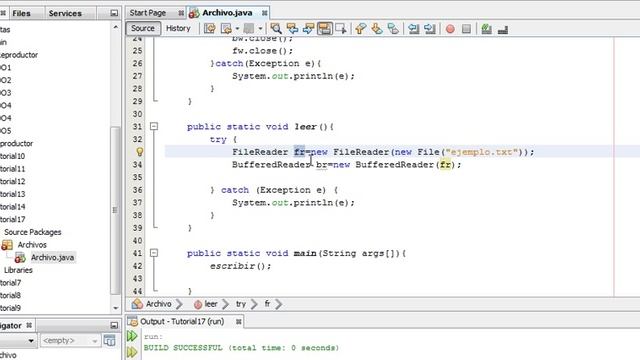Open Forward history dropdown arrow

click(260, 29)
